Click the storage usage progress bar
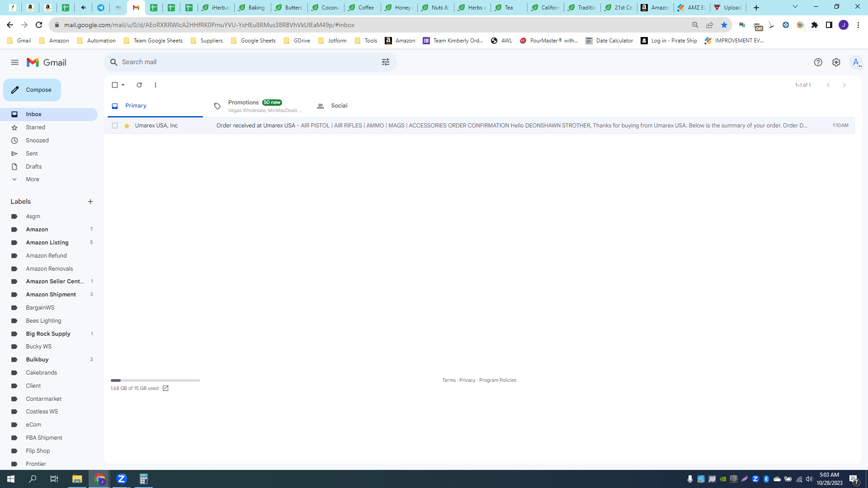The width and height of the screenshot is (868, 488). [156, 380]
